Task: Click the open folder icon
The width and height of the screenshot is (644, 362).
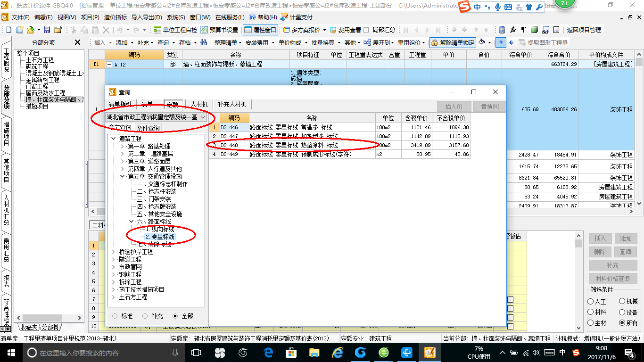Action: pos(30,30)
